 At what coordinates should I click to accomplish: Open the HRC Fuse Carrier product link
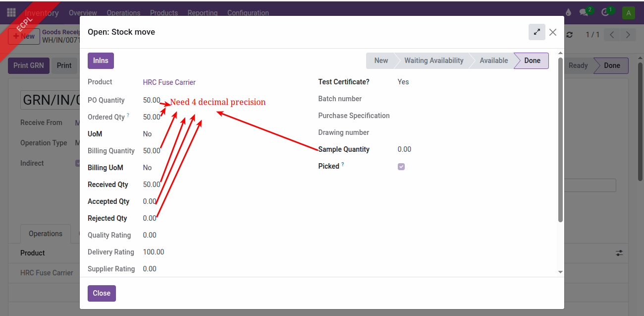169,82
